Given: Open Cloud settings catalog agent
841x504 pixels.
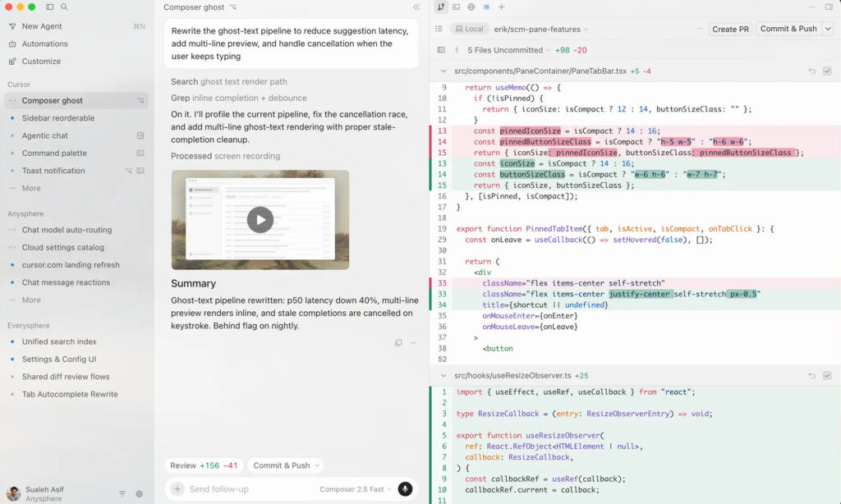Looking at the screenshot, I should point(76,247).
